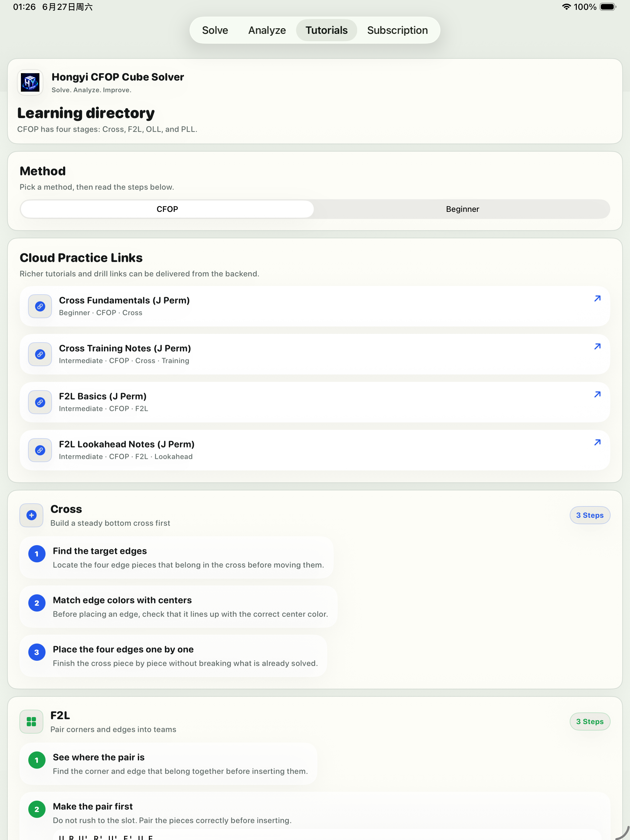Click the link icon beside F2L Lookahead Notes
The width and height of the screenshot is (630, 840).
click(x=40, y=450)
